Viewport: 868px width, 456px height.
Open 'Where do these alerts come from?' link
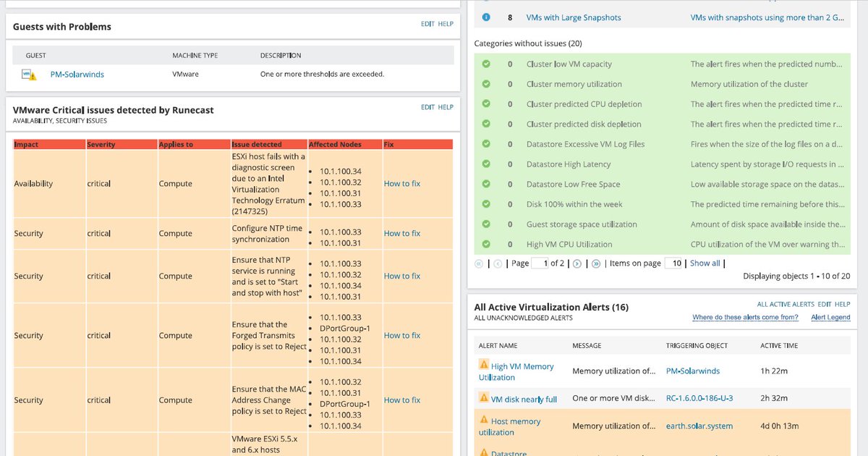(x=746, y=317)
